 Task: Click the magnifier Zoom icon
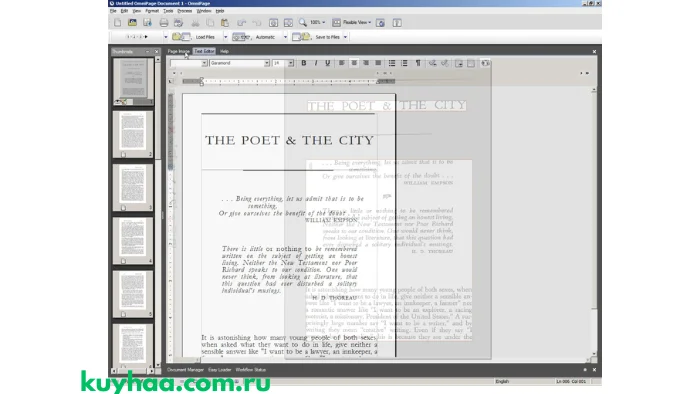(x=303, y=22)
